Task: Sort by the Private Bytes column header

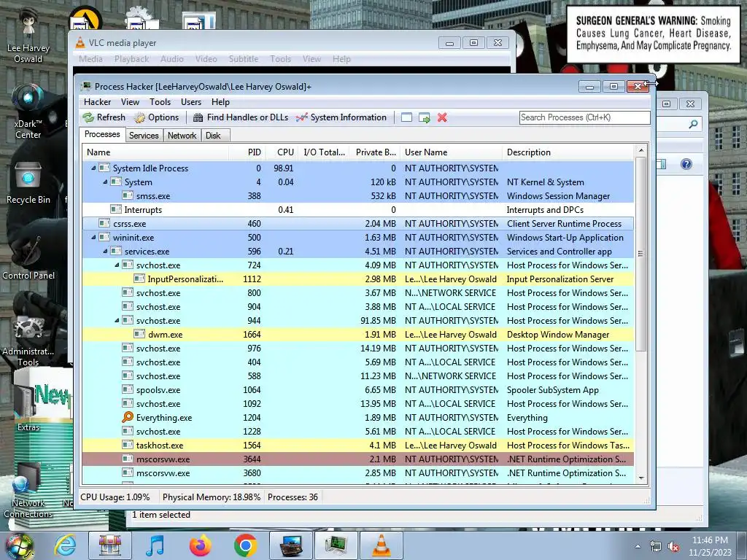Action: pyautogui.click(x=376, y=152)
